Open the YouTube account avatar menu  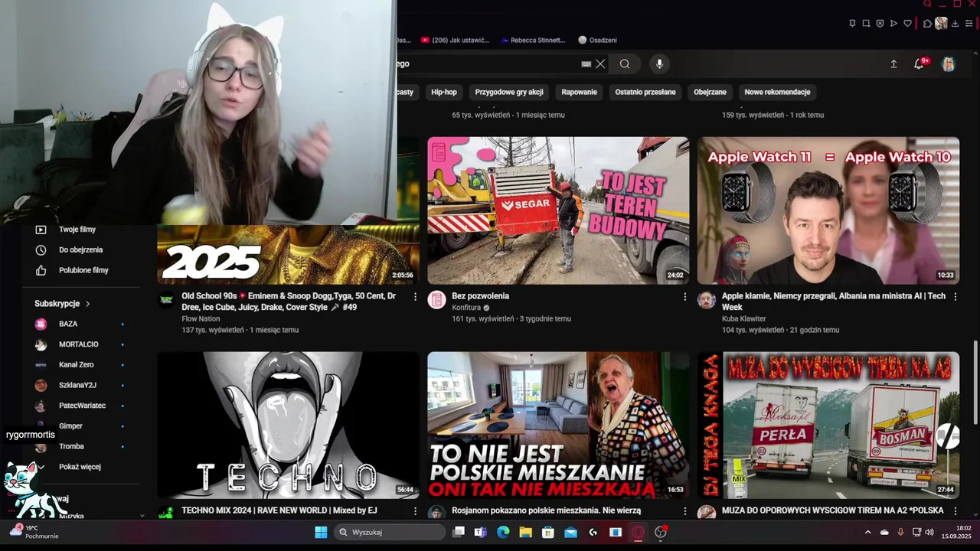point(949,64)
